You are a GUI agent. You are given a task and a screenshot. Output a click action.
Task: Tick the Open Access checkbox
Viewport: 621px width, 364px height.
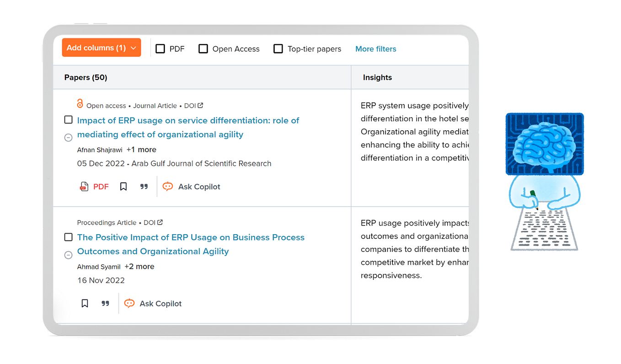(203, 48)
